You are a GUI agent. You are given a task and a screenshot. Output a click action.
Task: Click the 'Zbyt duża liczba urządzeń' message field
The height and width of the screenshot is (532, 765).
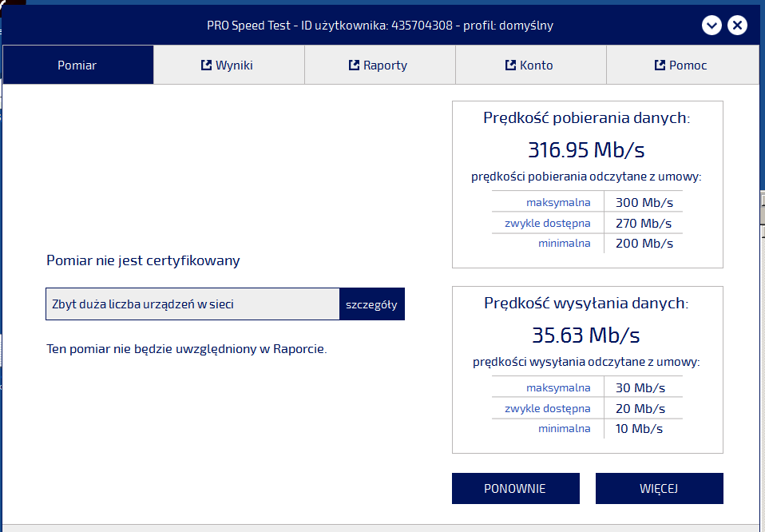click(x=192, y=304)
